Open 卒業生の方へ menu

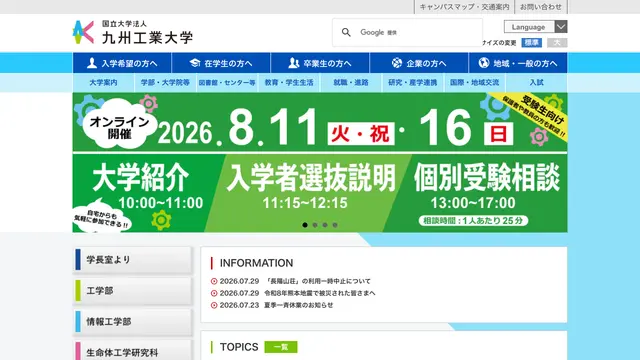pos(320,63)
